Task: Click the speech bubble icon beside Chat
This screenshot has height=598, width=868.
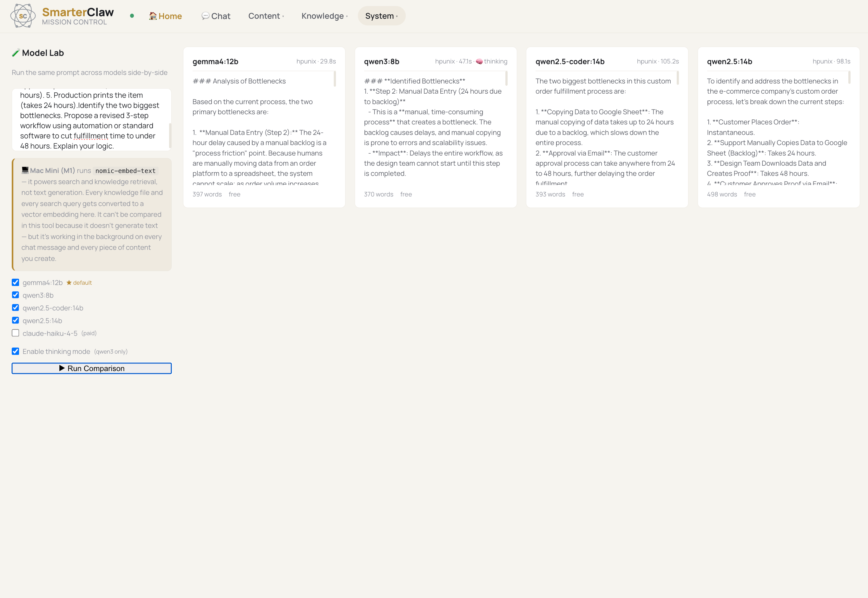Action: click(205, 16)
